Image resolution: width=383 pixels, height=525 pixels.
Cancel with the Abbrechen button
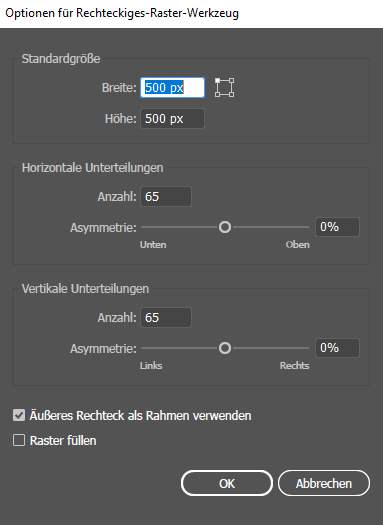(x=324, y=483)
